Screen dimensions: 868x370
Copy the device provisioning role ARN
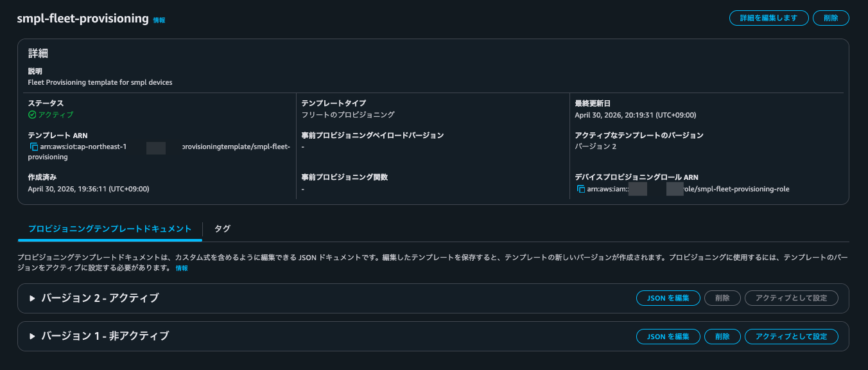(x=582, y=188)
